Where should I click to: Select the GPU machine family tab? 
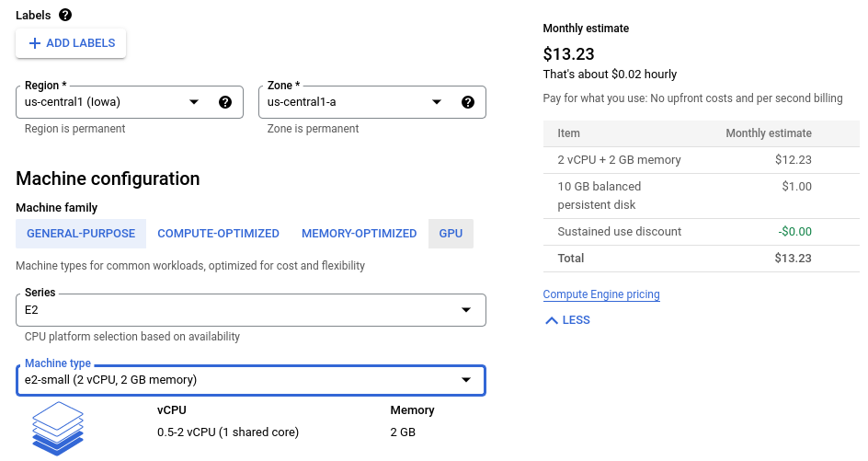pos(451,234)
